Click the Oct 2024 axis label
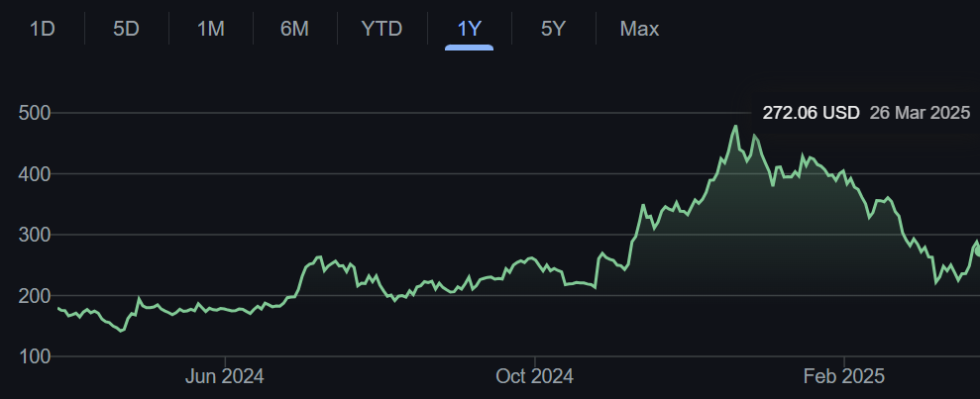 (x=534, y=376)
